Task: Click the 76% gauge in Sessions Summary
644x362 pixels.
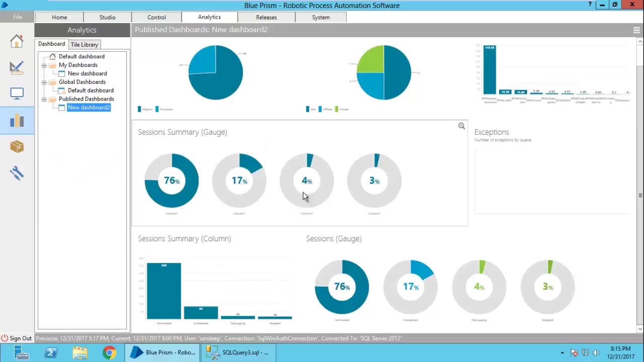Action: [172, 180]
